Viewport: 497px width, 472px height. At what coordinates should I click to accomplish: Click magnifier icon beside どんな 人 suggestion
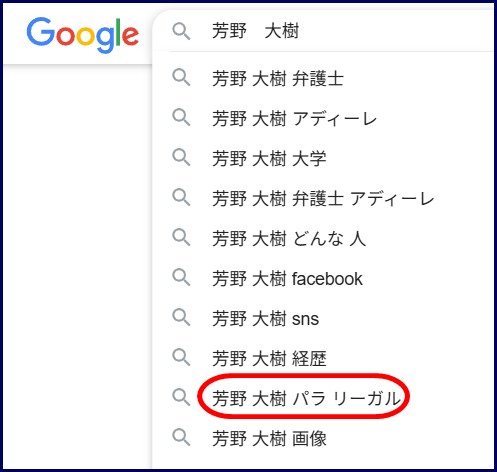181,237
